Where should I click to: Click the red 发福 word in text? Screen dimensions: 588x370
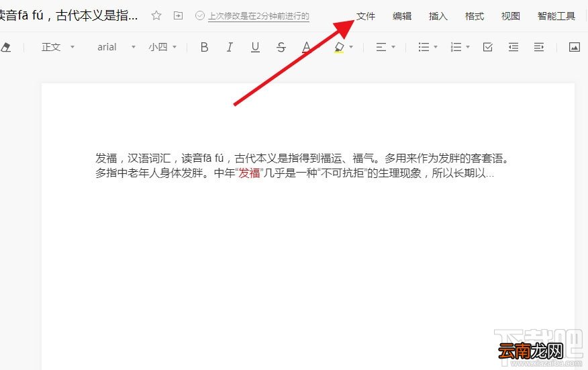[250, 173]
